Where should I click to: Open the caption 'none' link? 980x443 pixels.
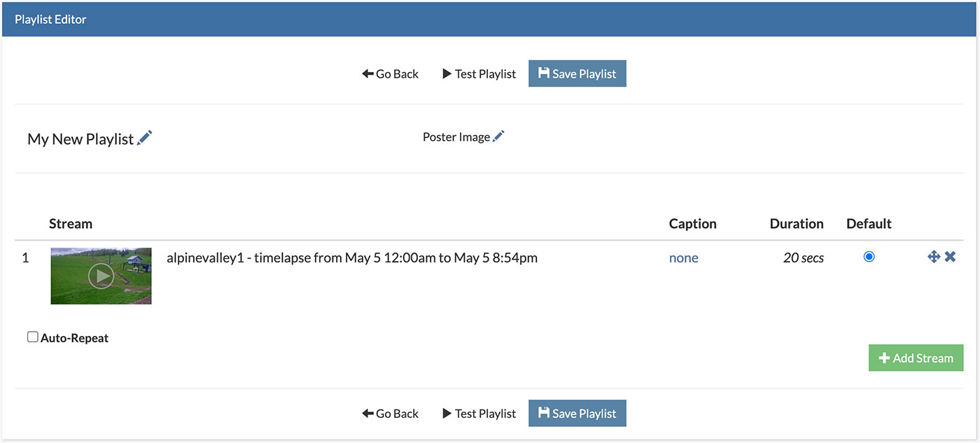pos(684,258)
